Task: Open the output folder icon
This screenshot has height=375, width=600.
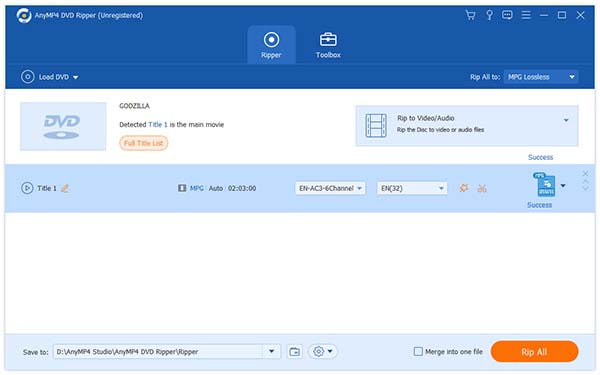Action: coord(295,352)
